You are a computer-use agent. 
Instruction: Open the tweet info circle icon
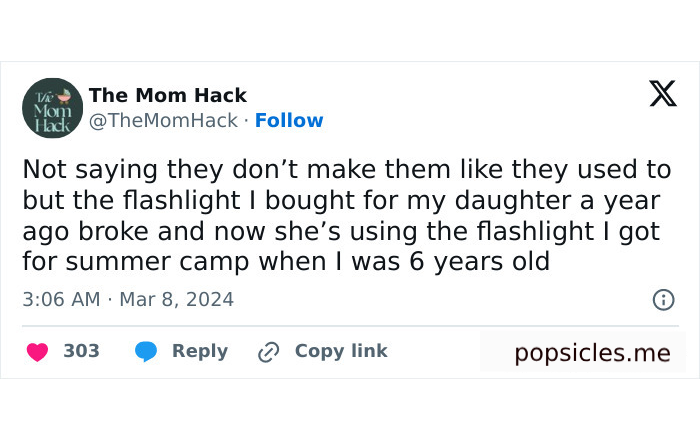click(663, 299)
